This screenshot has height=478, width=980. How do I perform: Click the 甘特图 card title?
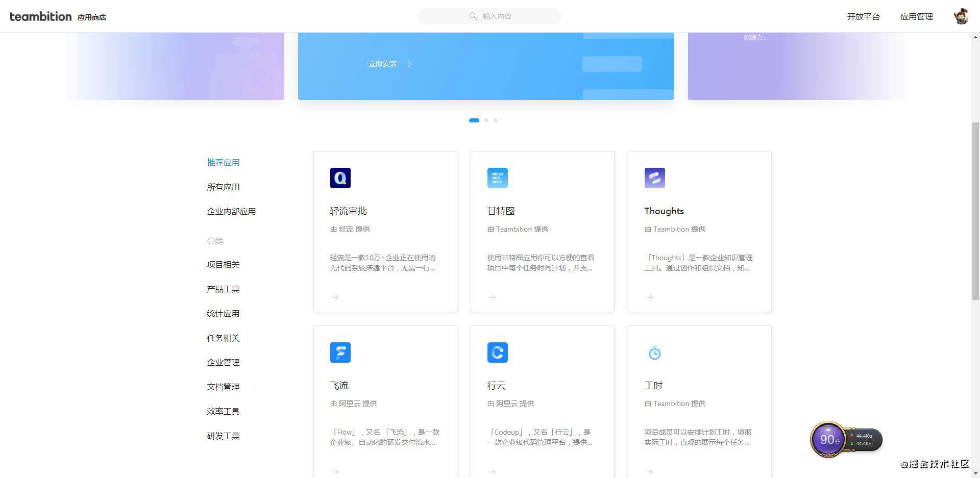[x=501, y=211]
